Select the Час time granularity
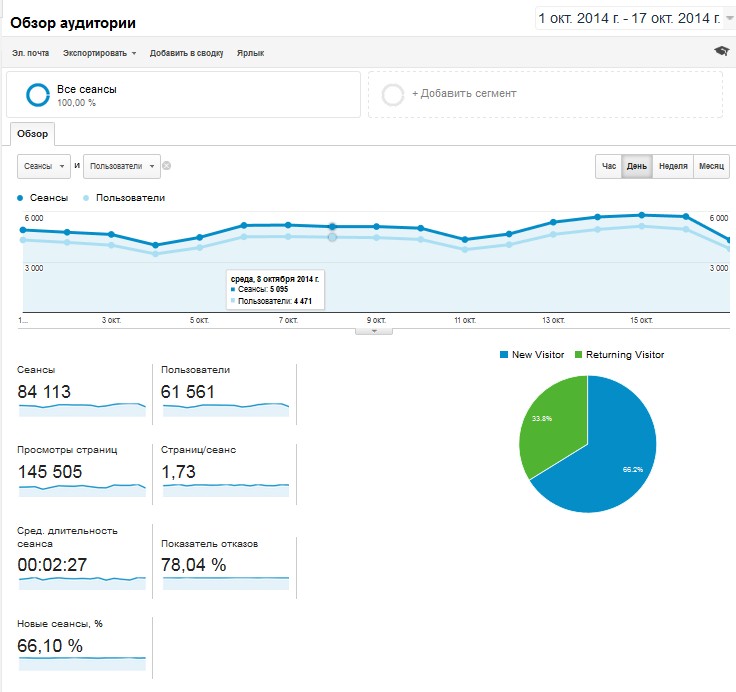 608,166
